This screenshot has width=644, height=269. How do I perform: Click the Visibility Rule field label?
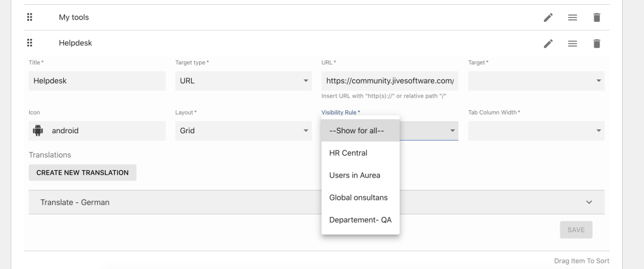(341, 112)
